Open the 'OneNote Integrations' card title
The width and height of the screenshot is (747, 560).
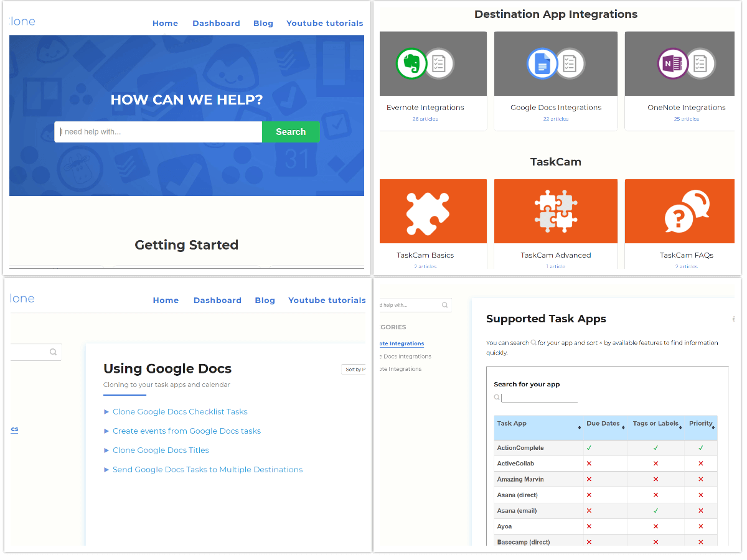pyautogui.click(x=687, y=108)
